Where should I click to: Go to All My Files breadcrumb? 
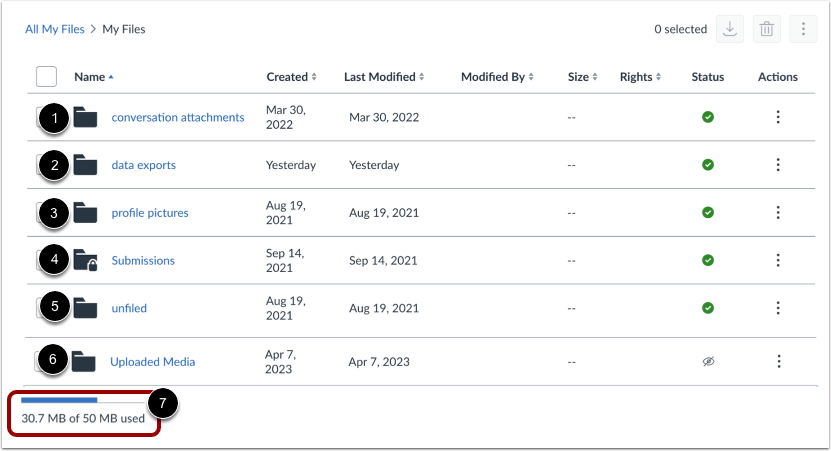pyautogui.click(x=54, y=29)
